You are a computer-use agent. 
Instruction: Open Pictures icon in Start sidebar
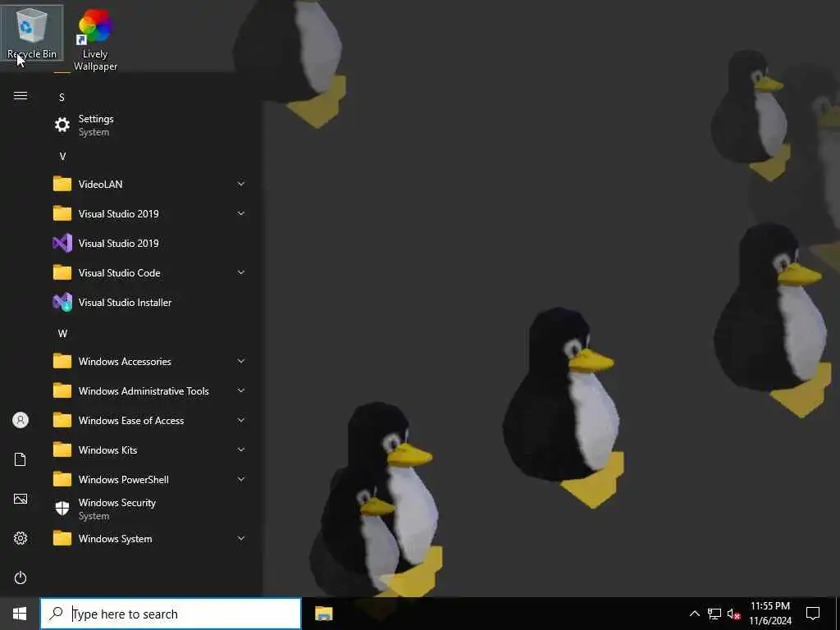pyautogui.click(x=21, y=499)
